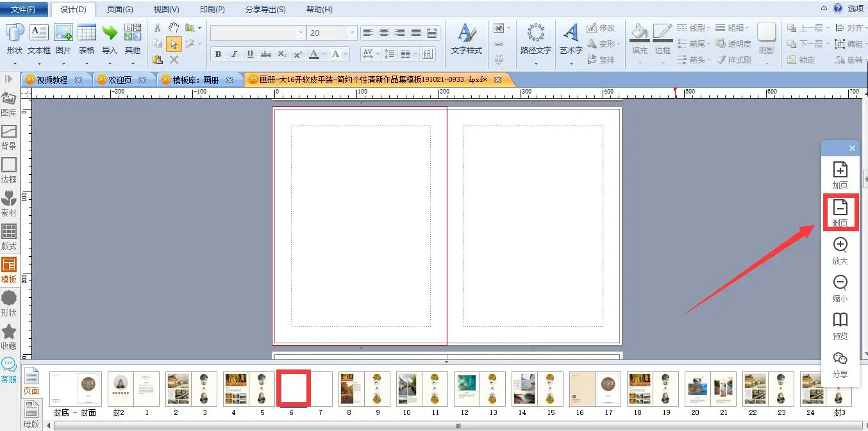Toggle bold formatting
This screenshot has width=868, height=431.
click(x=218, y=54)
